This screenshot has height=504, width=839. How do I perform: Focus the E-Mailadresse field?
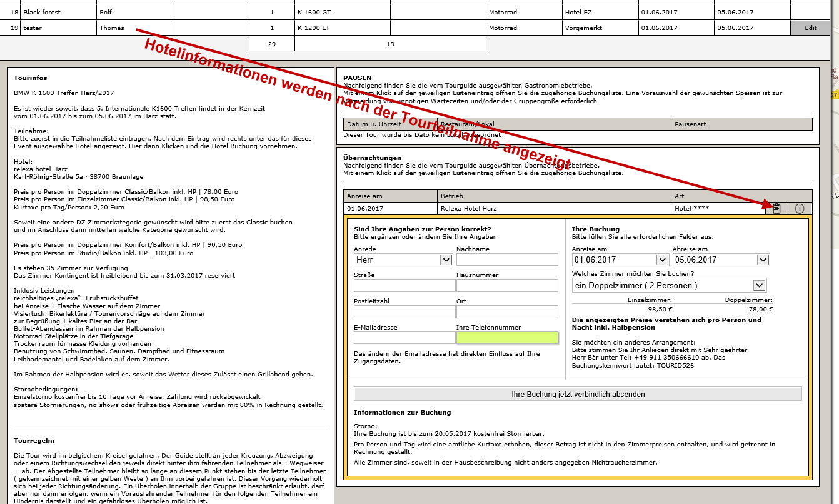pyautogui.click(x=404, y=338)
